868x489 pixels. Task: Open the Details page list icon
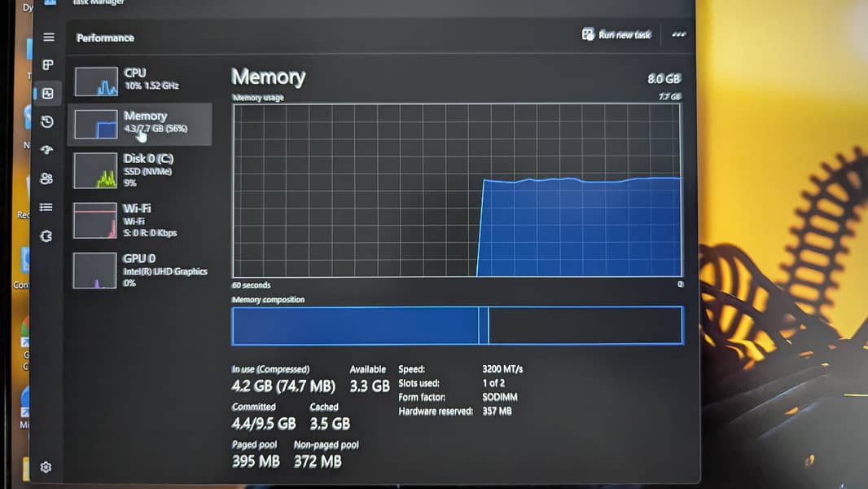pos(46,207)
